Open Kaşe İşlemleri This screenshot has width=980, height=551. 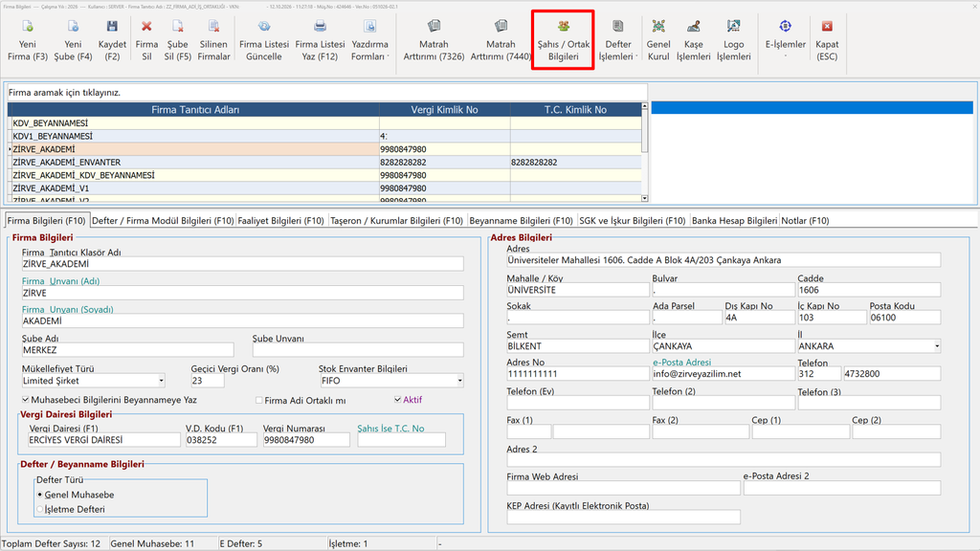coord(693,40)
